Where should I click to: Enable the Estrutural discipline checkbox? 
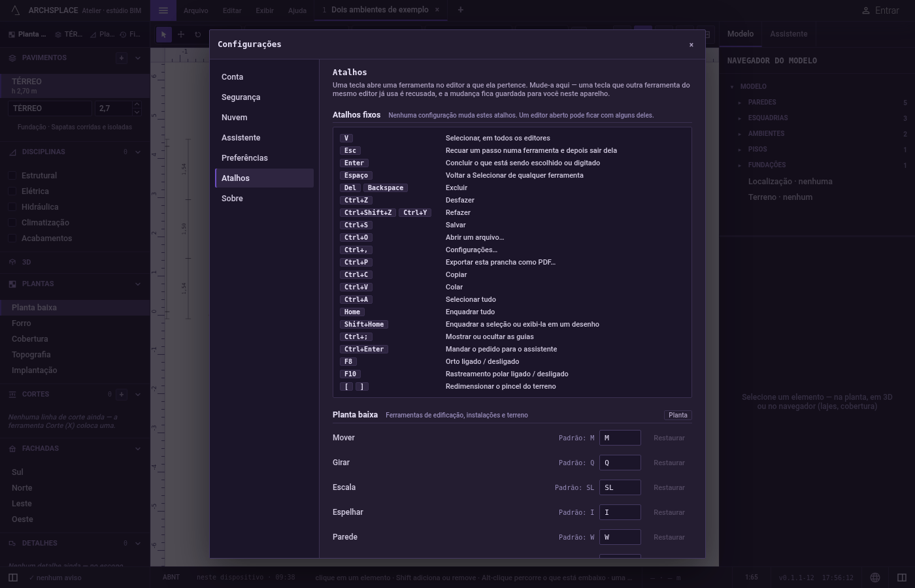click(12, 176)
